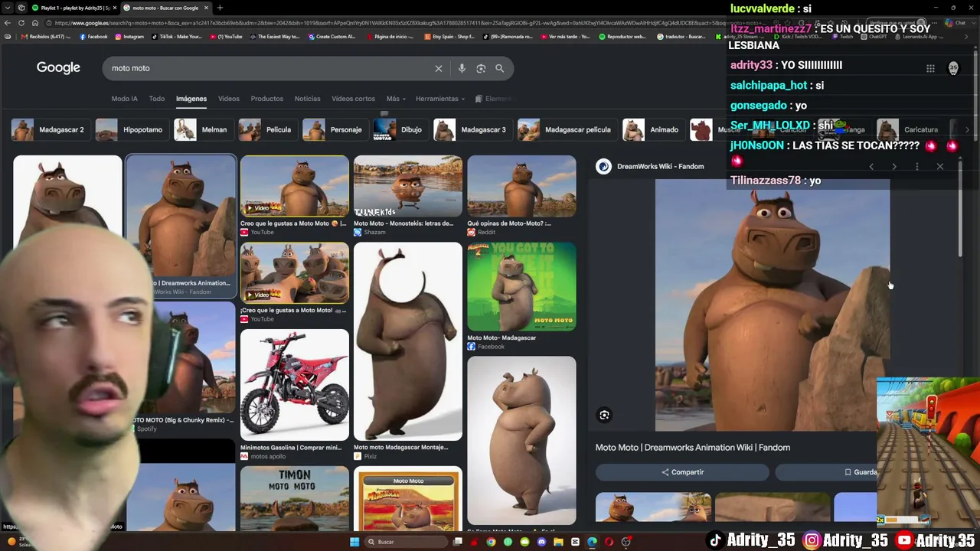This screenshot has width=980, height=551.
Task: Open OBS Studio from the taskbar
Action: [626, 542]
